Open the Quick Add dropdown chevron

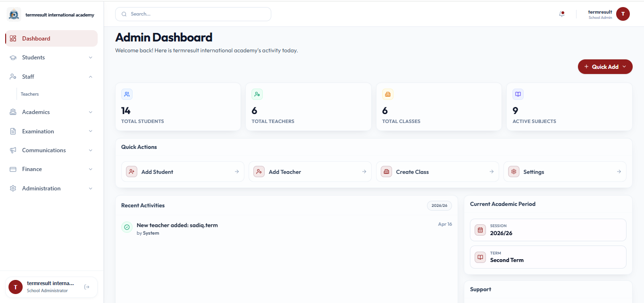[x=624, y=67]
